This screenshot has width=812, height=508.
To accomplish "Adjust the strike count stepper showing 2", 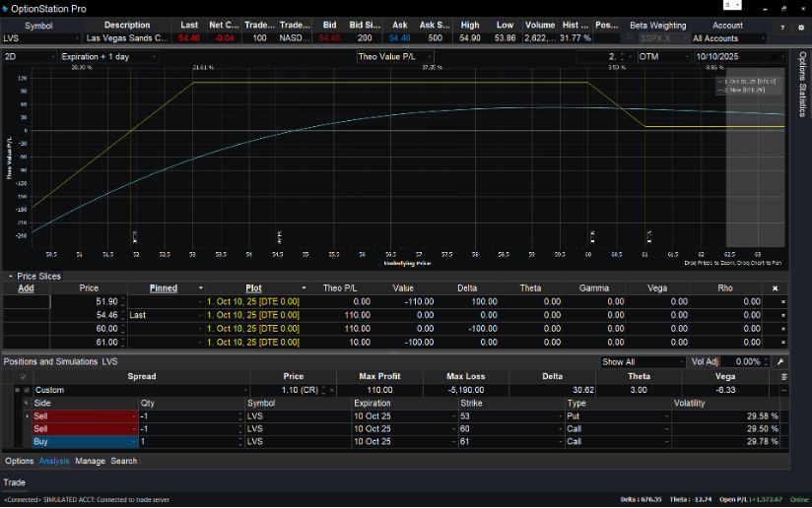I will tap(622, 57).
